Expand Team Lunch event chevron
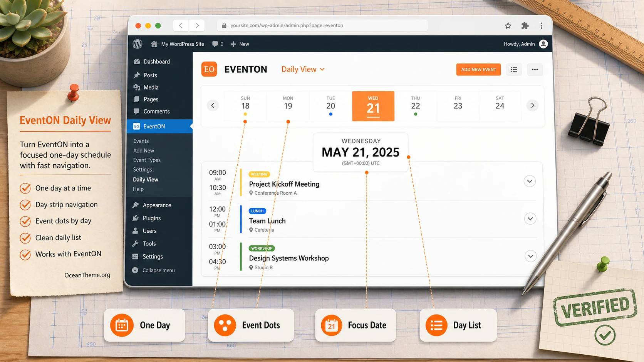644x362 pixels. 530,219
